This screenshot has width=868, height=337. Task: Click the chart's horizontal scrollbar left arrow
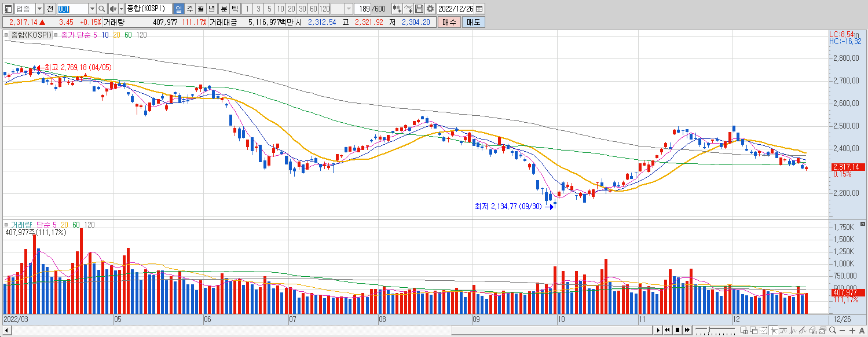point(7,330)
